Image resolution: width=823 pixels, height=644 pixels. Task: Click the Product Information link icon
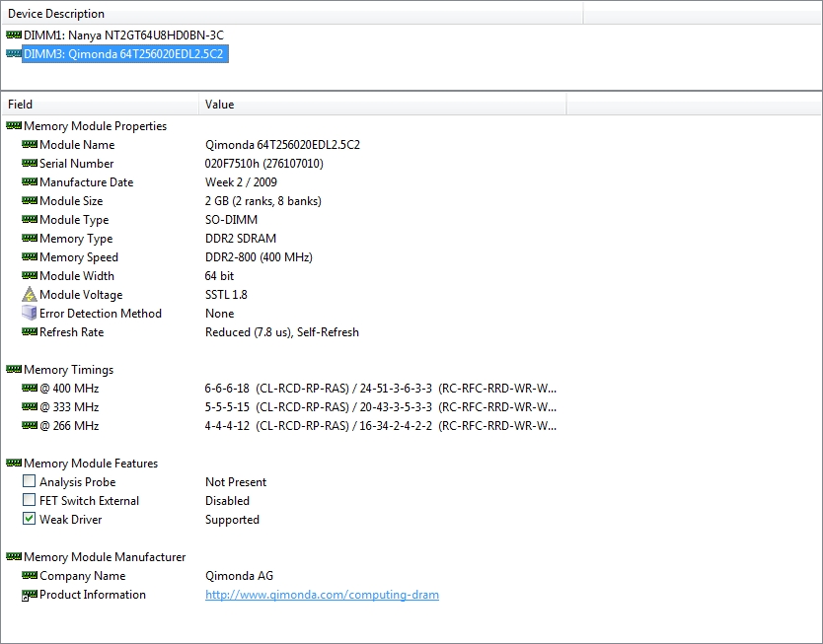30,595
